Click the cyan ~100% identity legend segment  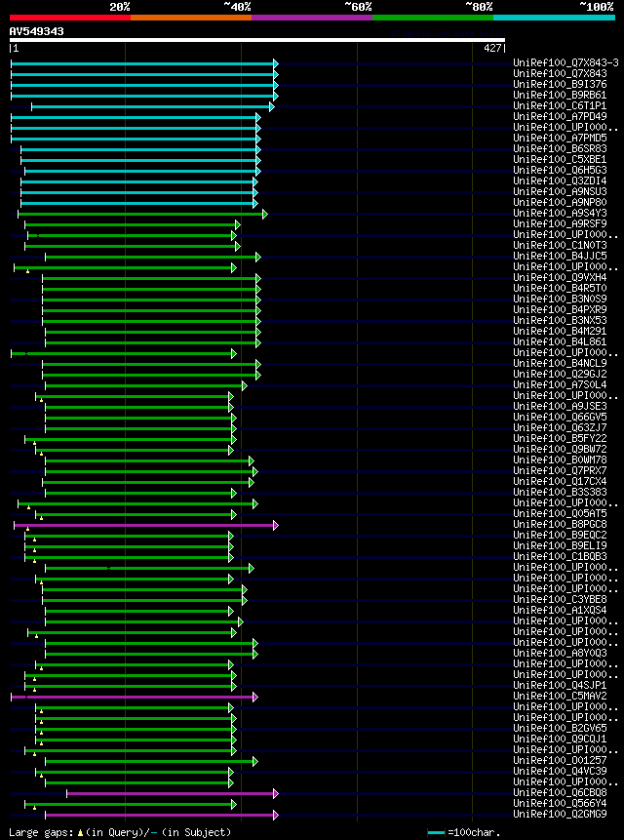(x=554, y=18)
